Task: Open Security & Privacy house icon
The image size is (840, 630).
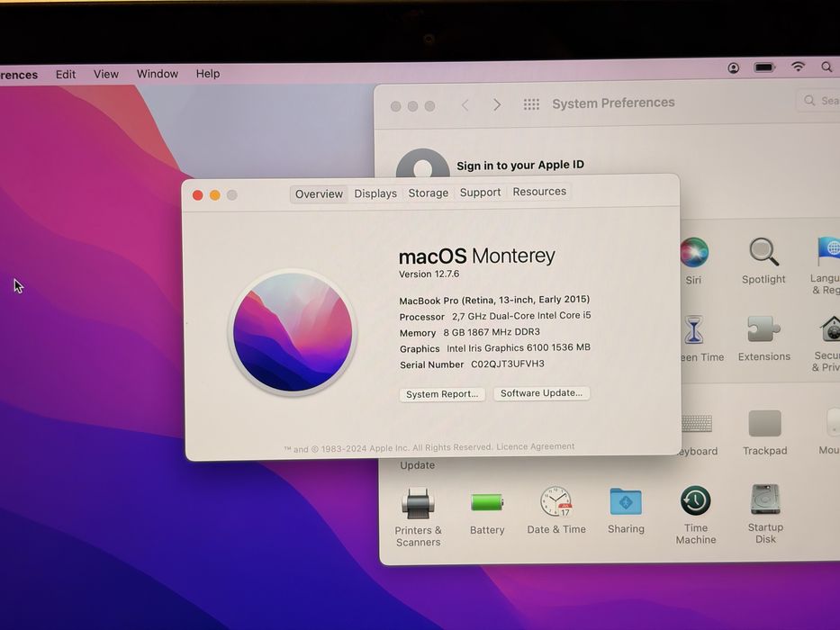Action: 831,328
